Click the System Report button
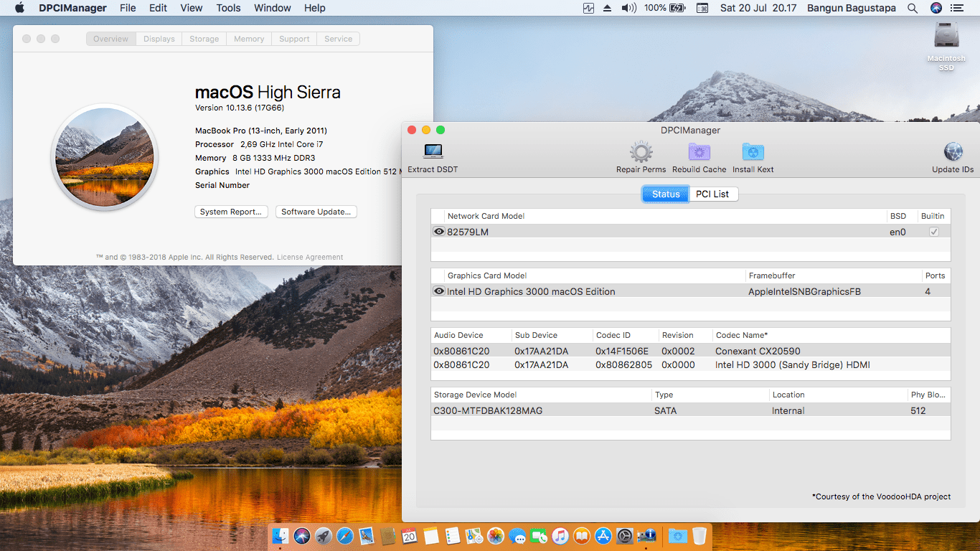 [231, 211]
